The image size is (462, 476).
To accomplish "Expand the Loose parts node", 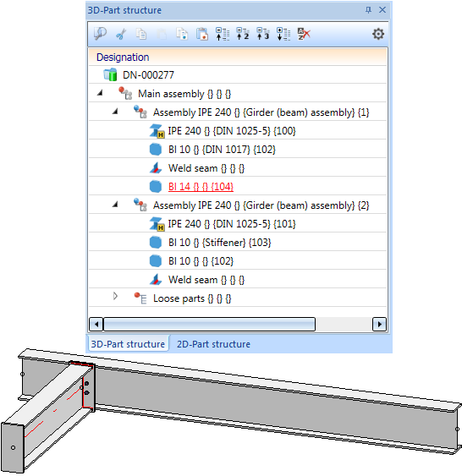I will tap(115, 296).
